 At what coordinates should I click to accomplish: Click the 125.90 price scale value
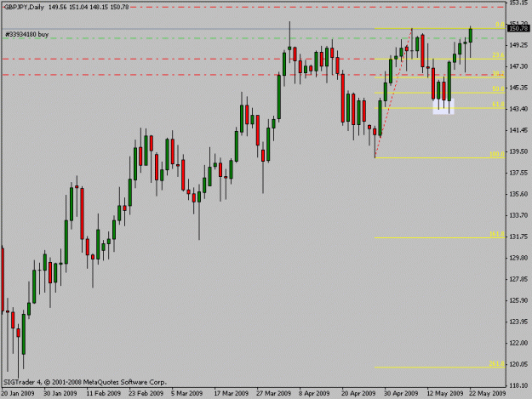click(x=518, y=300)
